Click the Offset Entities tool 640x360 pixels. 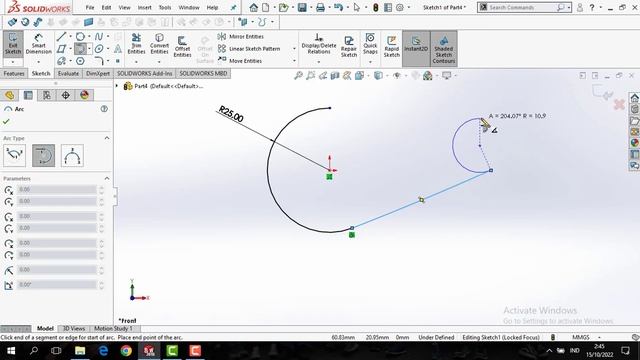point(182,47)
